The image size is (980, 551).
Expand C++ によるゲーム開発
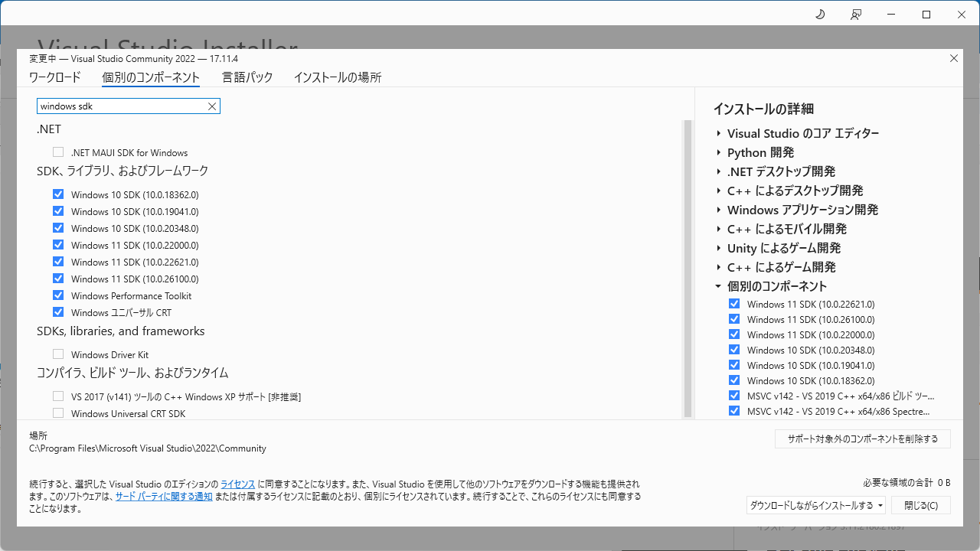point(719,267)
